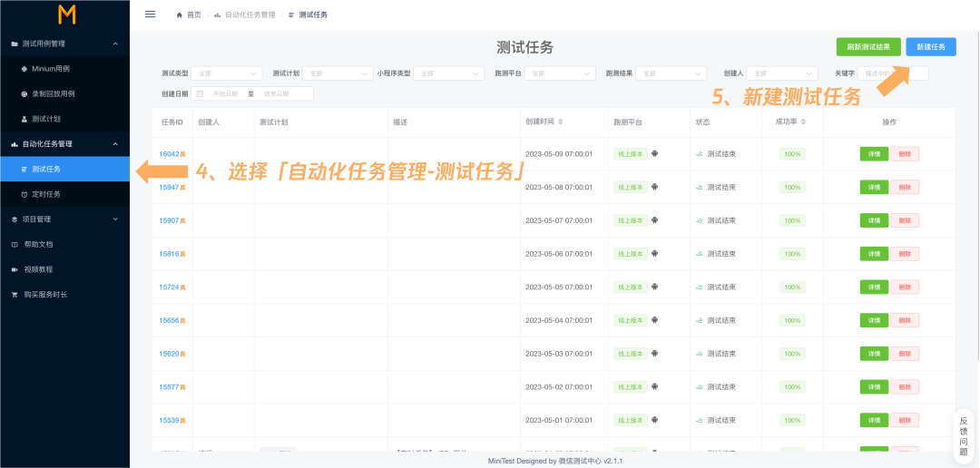
Task: Click the 关键字 search input
Action: click(893, 73)
